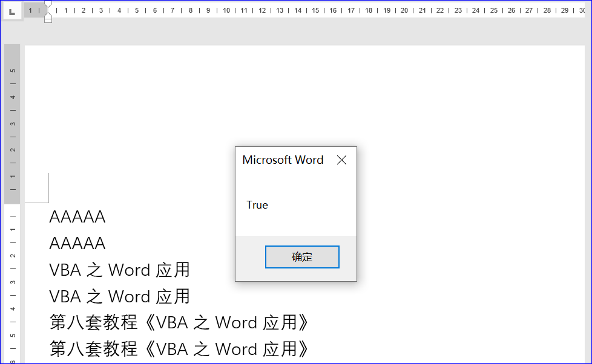Click the "Microsoft Word" dialog title

coord(283,160)
